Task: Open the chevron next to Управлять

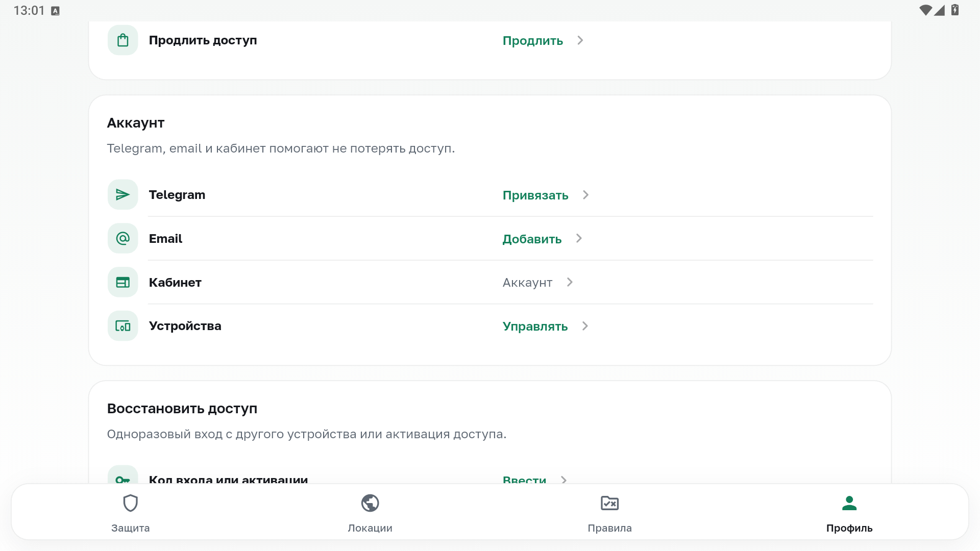Action: [x=585, y=326]
